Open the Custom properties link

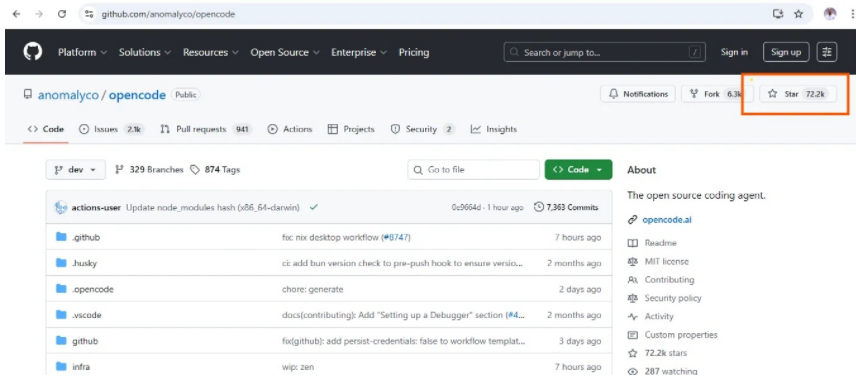click(681, 334)
